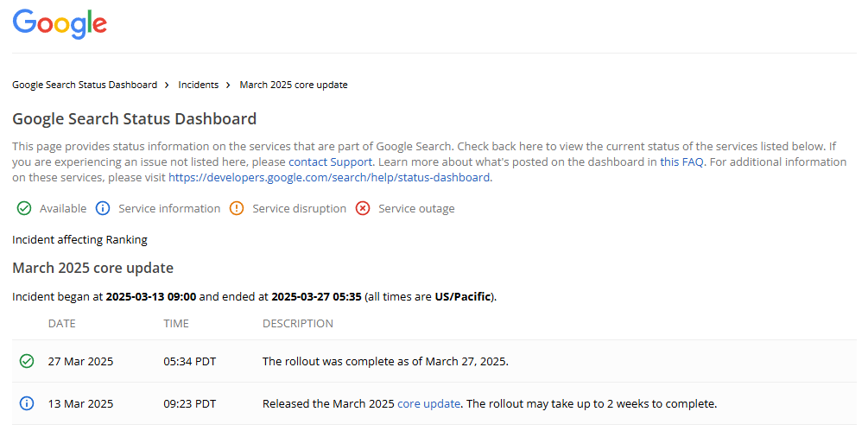Screen dimensions: 868x437
Task: Click the Available legend label
Action: tap(63, 209)
